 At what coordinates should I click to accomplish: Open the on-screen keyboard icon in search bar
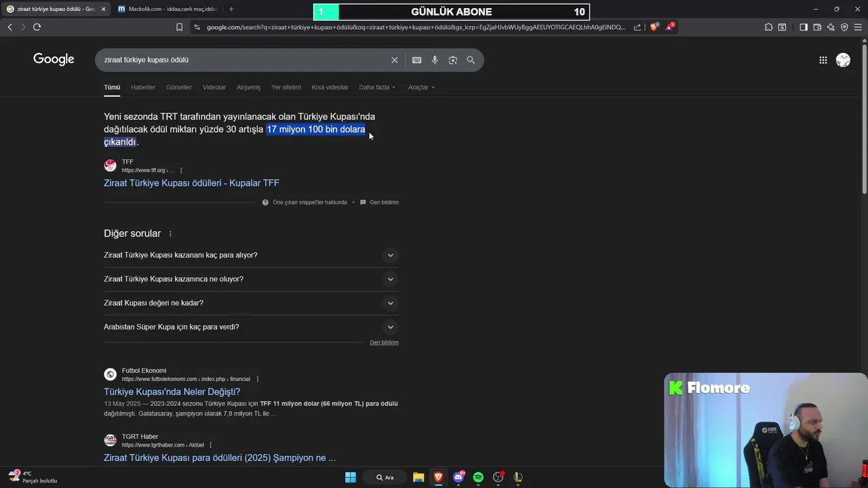point(417,60)
